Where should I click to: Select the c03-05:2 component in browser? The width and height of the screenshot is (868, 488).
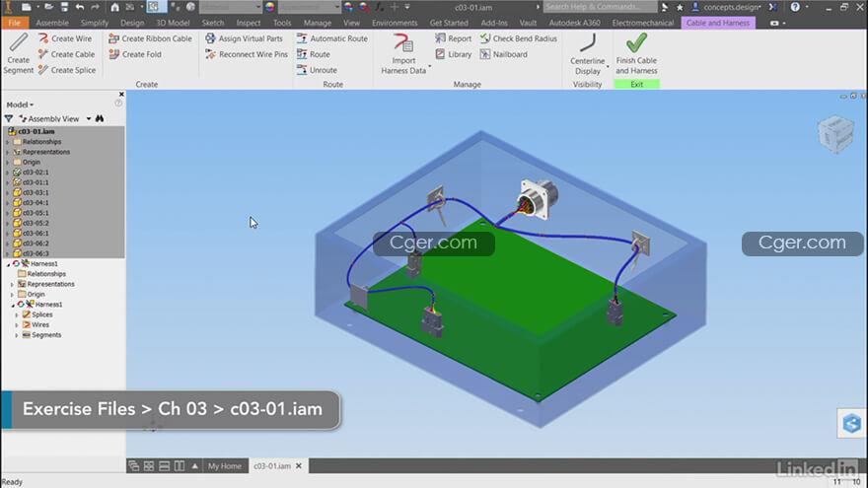(x=36, y=223)
